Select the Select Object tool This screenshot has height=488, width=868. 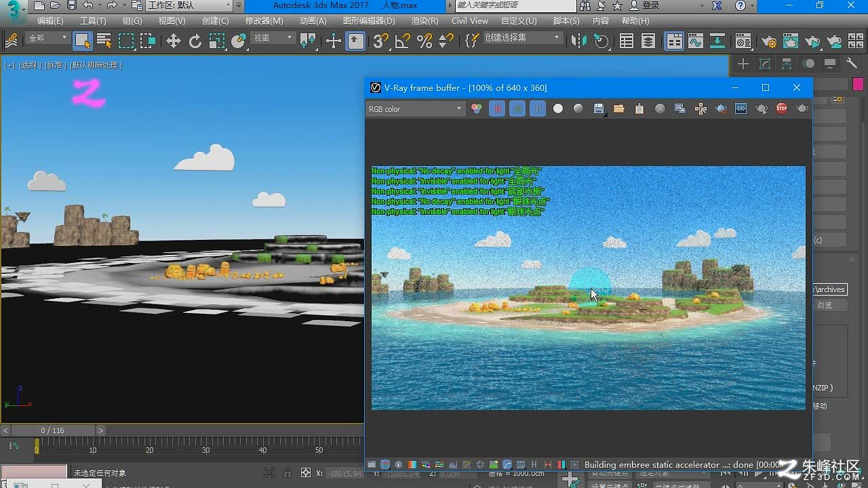pos(82,41)
